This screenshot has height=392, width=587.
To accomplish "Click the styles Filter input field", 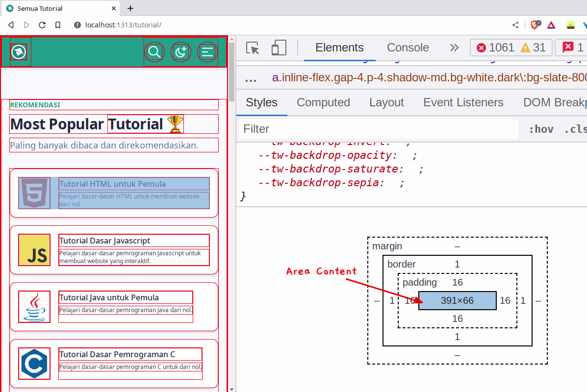I will [x=378, y=129].
